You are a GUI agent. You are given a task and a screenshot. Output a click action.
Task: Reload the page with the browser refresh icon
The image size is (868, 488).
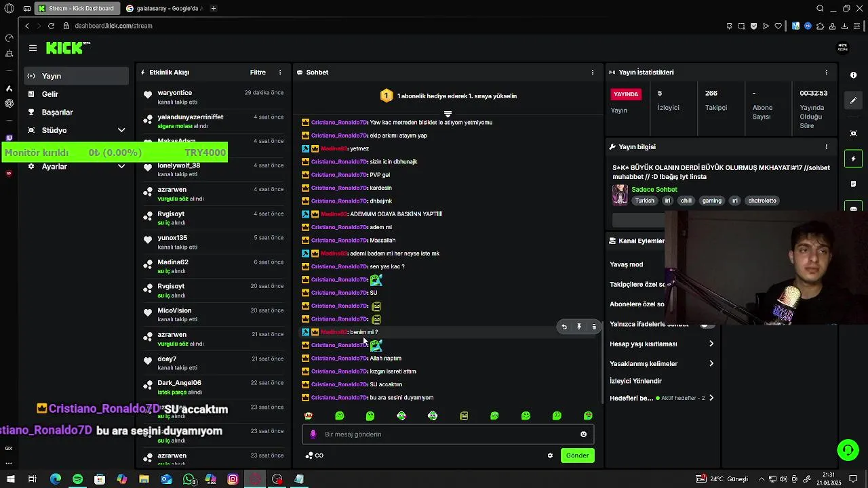(51, 26)
